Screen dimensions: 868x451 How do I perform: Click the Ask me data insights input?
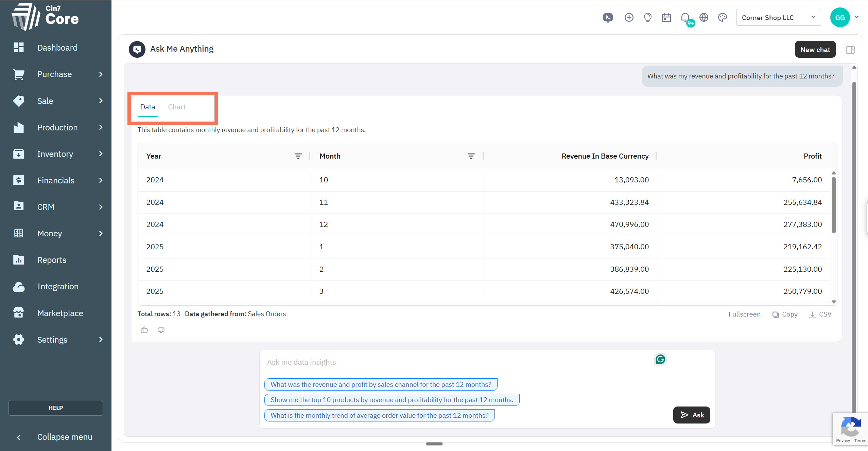(x=455, y=362)
